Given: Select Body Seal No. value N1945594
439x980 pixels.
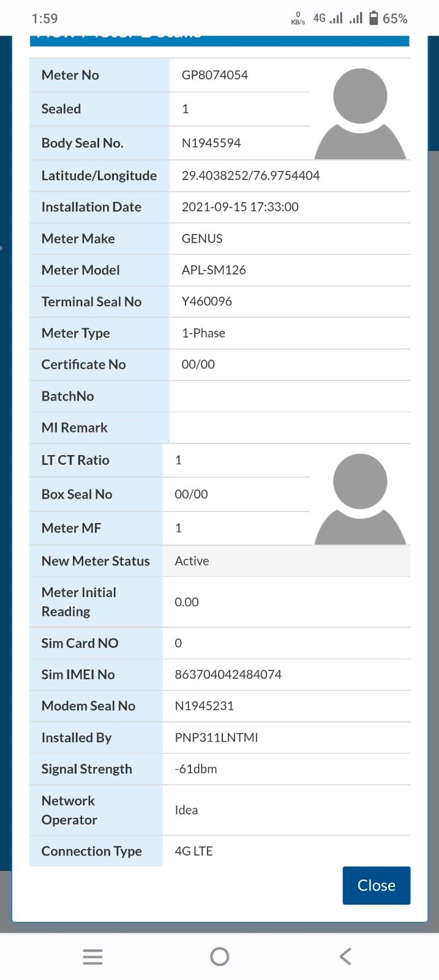Looking at the screenshot, I should pos(211,143).
